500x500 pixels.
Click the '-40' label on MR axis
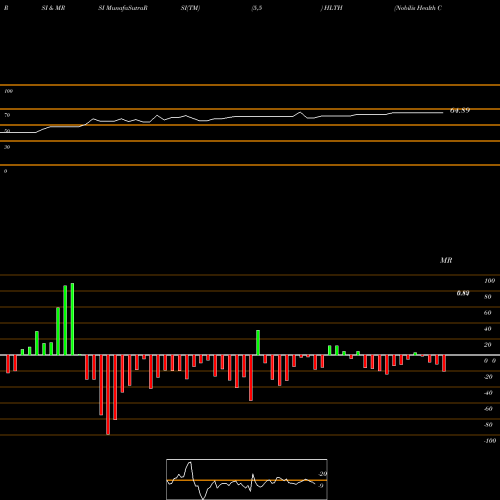coord(488,393)
